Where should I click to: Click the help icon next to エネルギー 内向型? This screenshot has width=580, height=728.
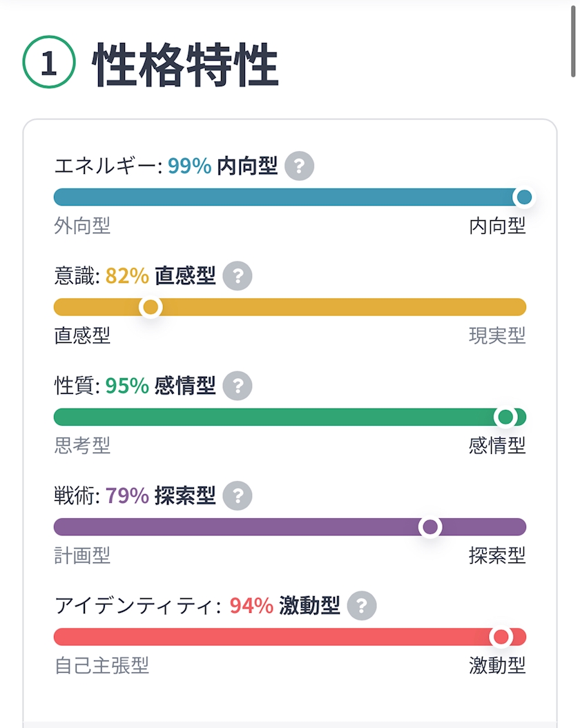299,166
